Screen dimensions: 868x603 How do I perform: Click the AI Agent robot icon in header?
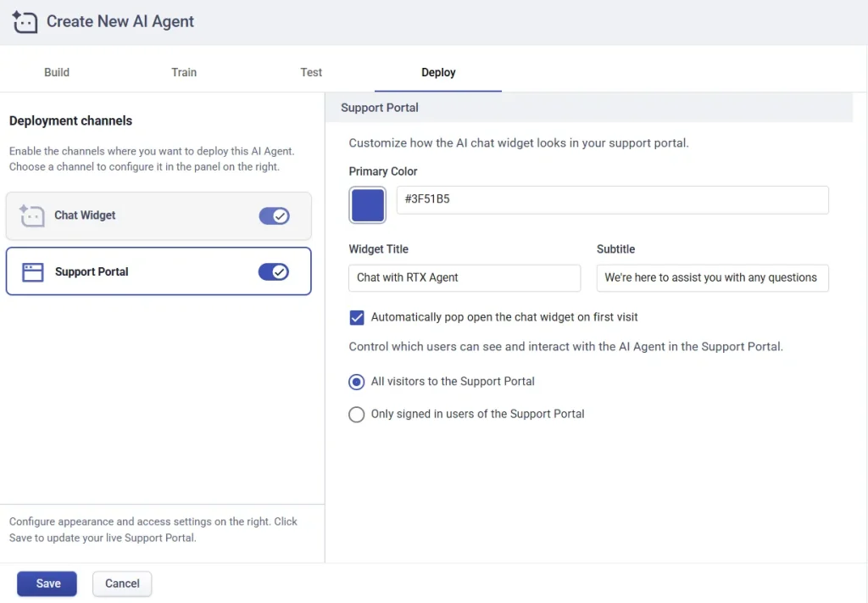point(25,21)
